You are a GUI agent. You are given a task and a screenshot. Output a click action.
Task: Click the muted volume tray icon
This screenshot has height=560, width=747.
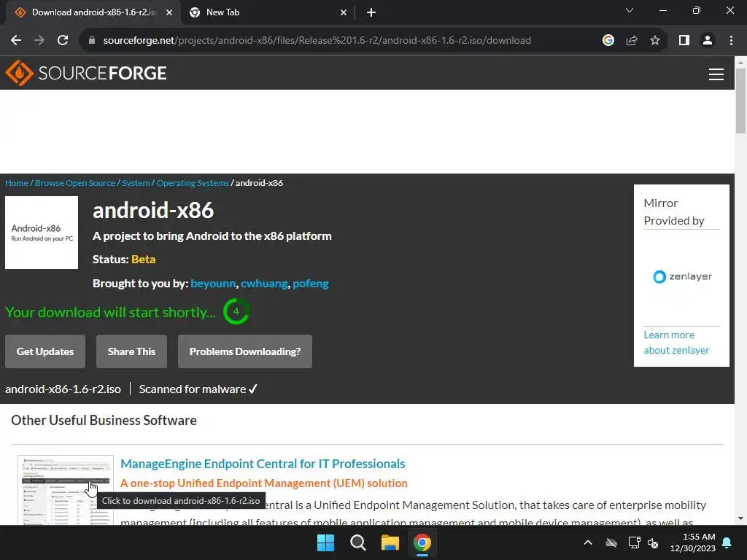tap(653, 542)
